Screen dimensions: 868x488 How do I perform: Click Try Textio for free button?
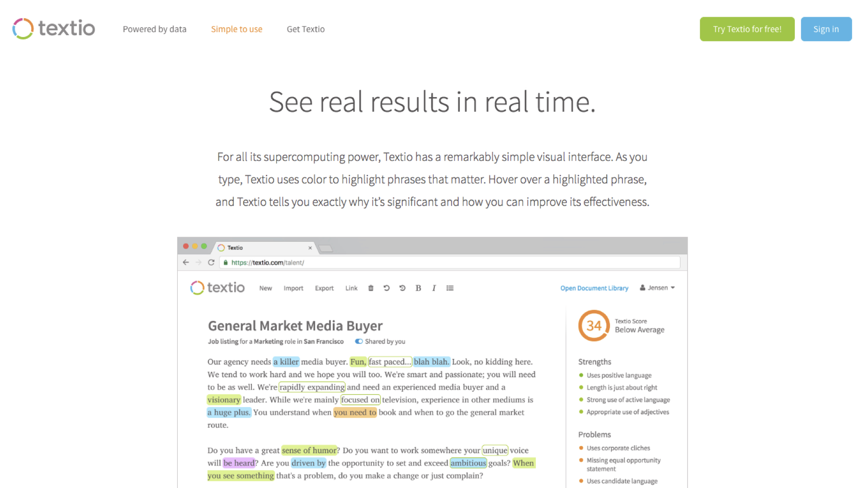pos(747,29)
